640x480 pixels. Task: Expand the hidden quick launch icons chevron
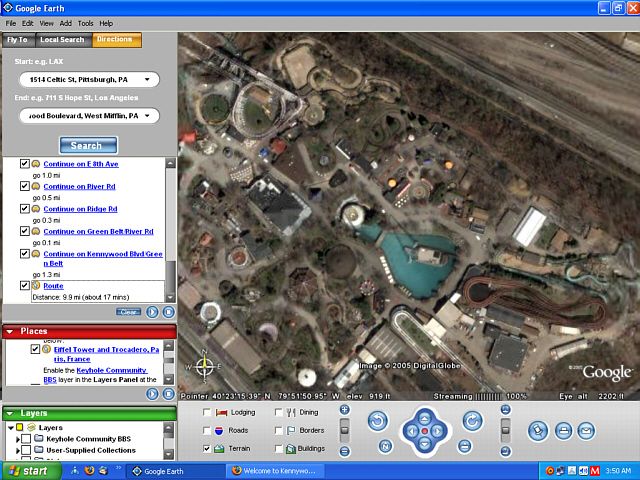(118, 468)
